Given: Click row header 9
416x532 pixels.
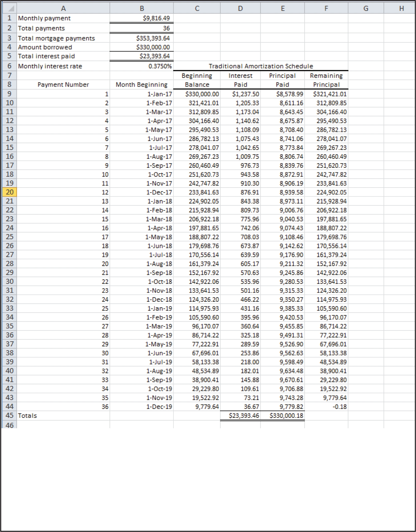Looking at the screenshot, I should pos(8,94).
